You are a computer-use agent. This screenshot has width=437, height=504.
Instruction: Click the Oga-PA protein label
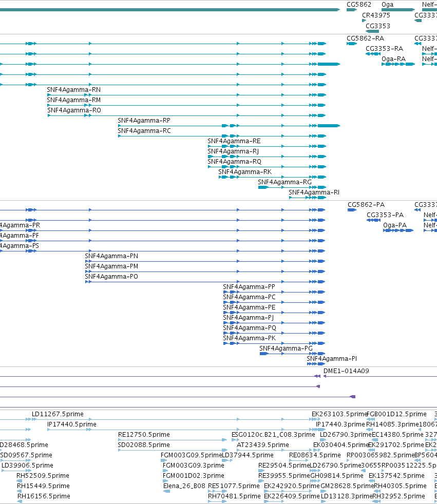coord(395,225)
